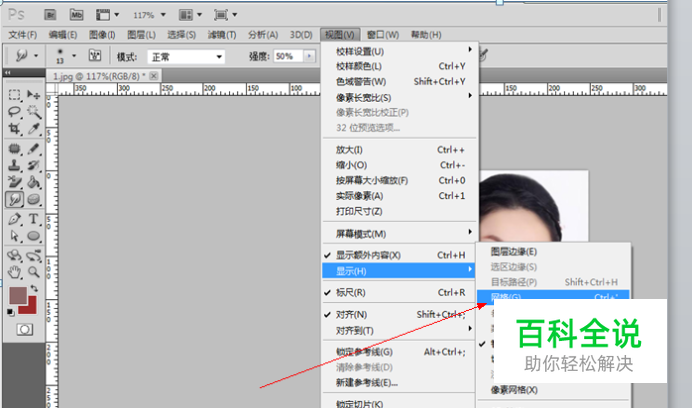Toggle 色域警告(W) gamut warning

[x=399, y=82]
